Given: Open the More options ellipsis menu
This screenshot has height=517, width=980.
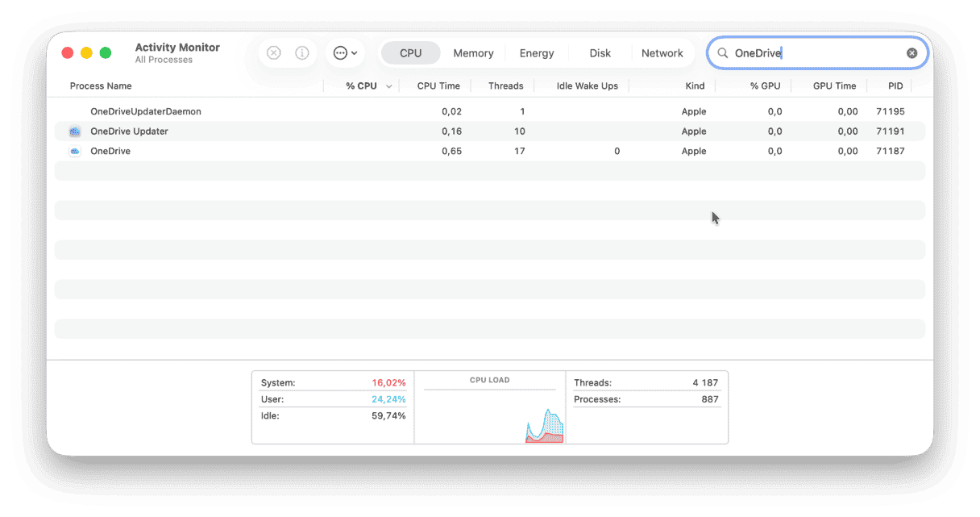Looking at the screenshot, I should click(341, 52).
